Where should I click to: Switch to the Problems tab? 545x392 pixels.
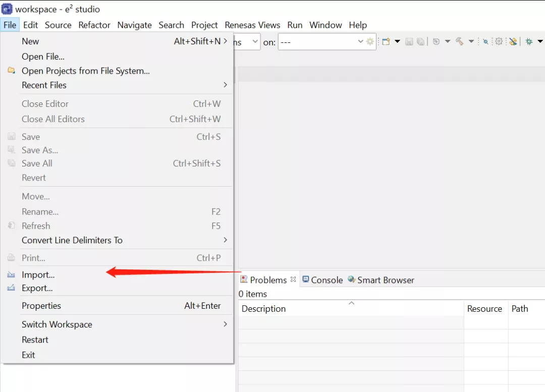coord(268,280)
